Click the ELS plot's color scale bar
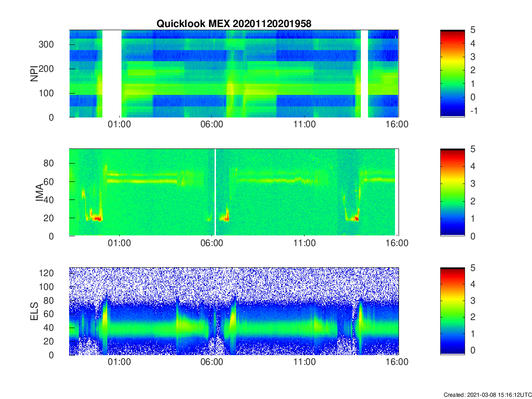Screen dimensions: 532x399 (452, 311)
